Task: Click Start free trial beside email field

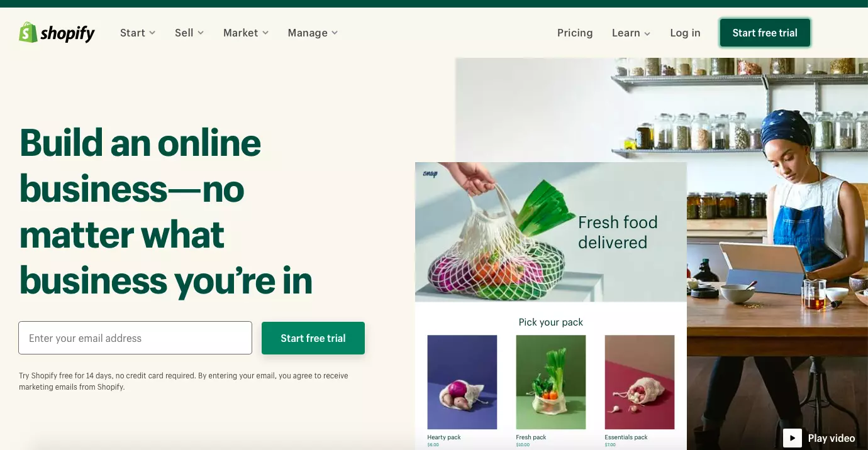Action: [x=313, y=338]
